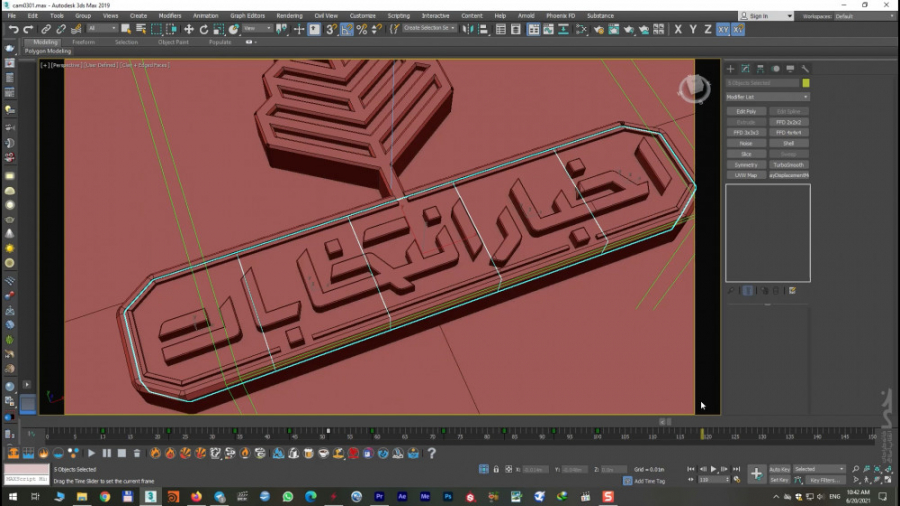Open the Rendering menu

pos(289,16)
